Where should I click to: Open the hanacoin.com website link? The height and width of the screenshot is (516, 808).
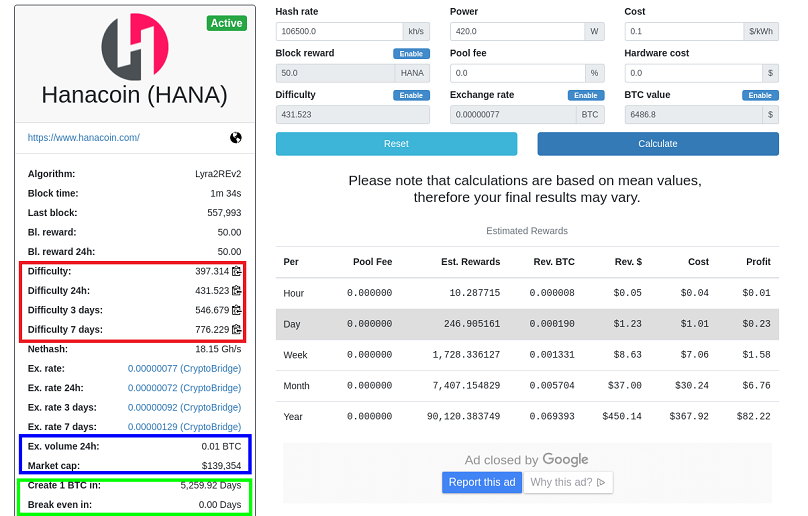pos(83,138)
